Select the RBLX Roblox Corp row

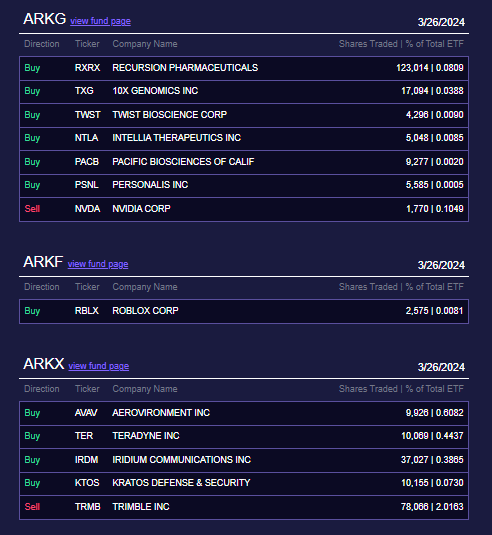[x=244, y=311]
